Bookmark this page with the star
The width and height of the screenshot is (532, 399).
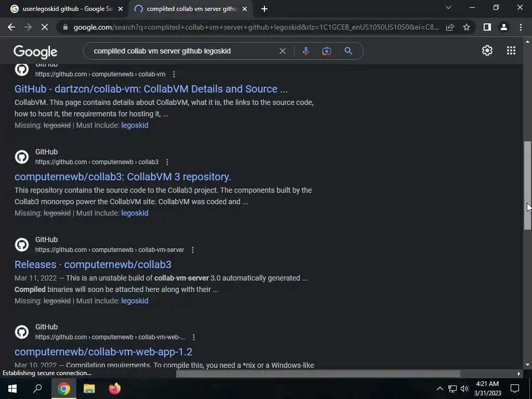(x=467, y=27)
